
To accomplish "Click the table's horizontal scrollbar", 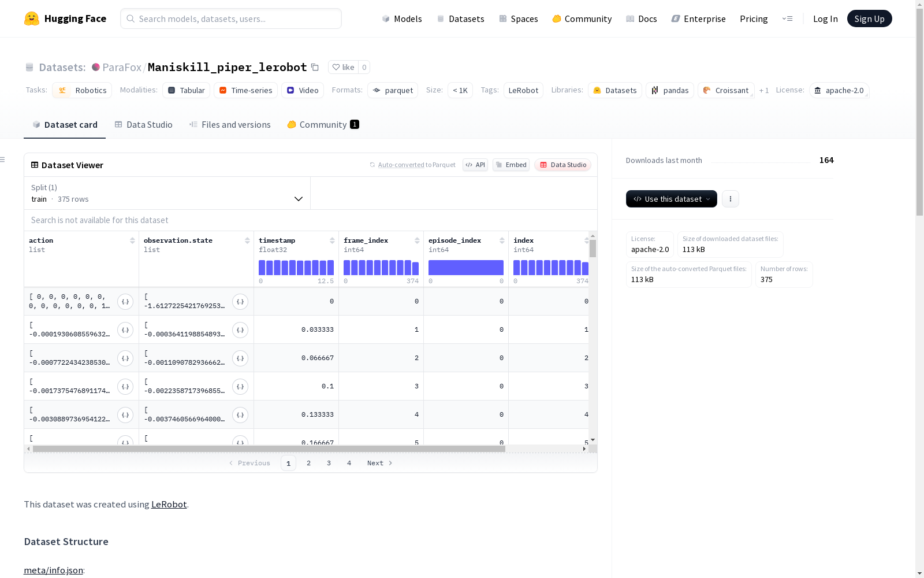I will click(269, 449).
